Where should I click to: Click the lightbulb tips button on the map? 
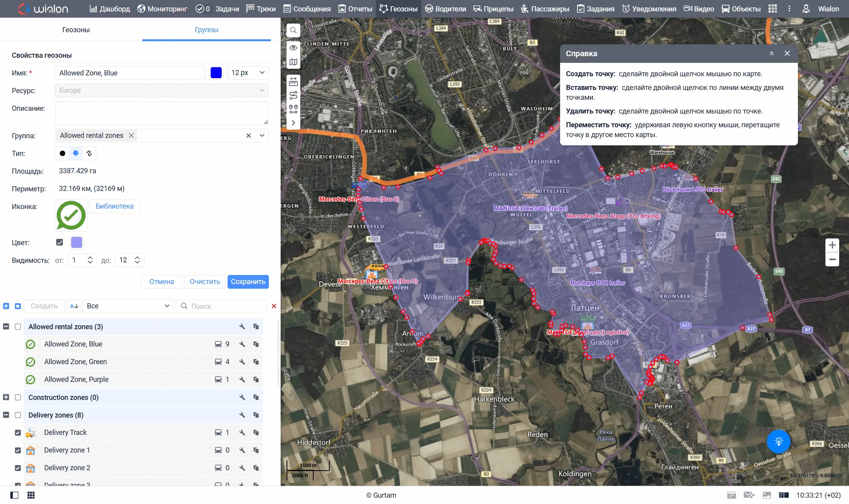[778, 441]
